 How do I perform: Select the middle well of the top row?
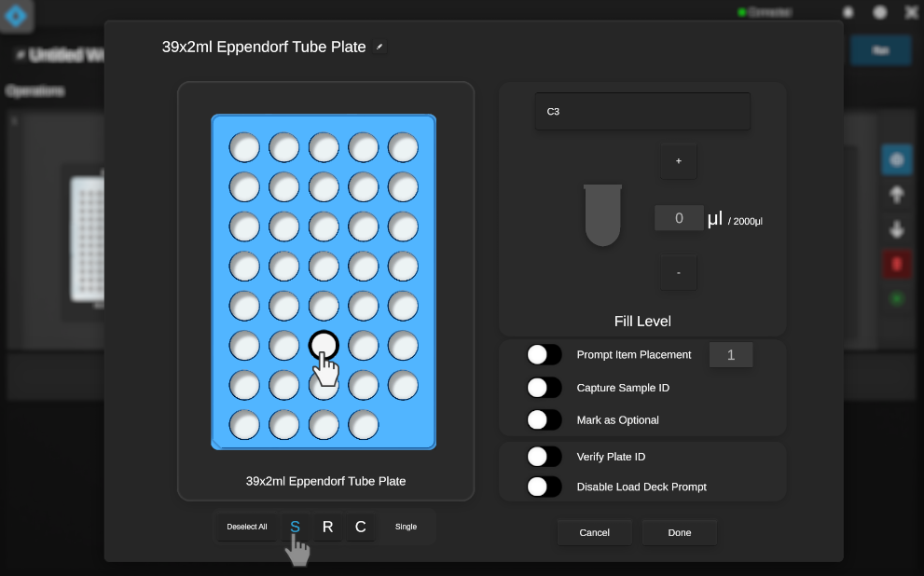click(324, 147)
